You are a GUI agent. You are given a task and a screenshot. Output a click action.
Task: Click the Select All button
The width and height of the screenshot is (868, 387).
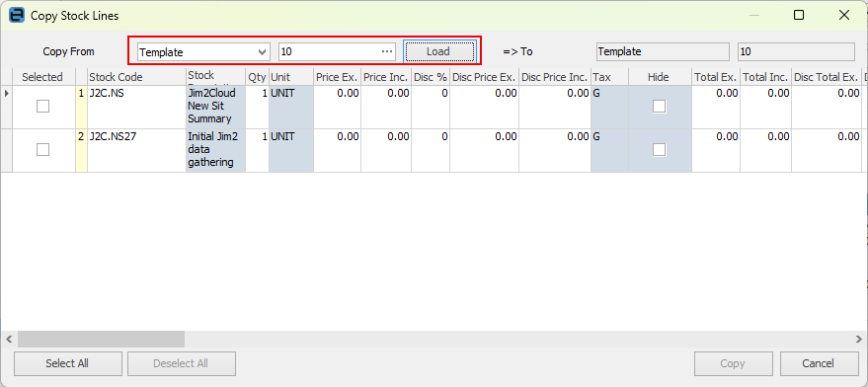tap(67, 363)
